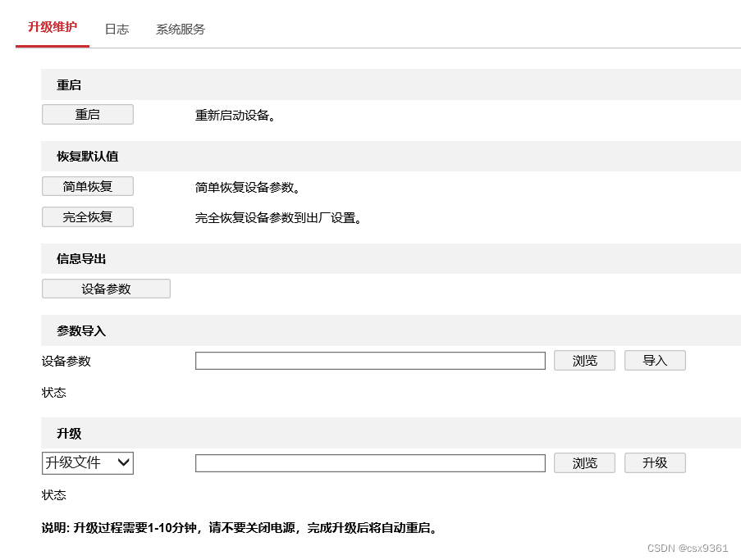Image resolution: width=741 pixels, height=560 pixels.
Task: Open the 日志 tab
Action: [x=117, y=30]
